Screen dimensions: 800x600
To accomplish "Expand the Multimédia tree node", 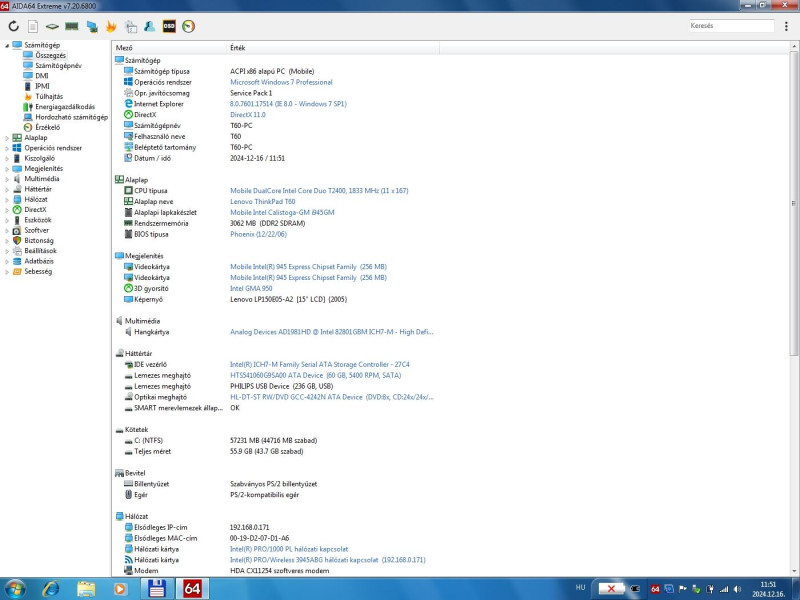I will click(x=7, y=179).
